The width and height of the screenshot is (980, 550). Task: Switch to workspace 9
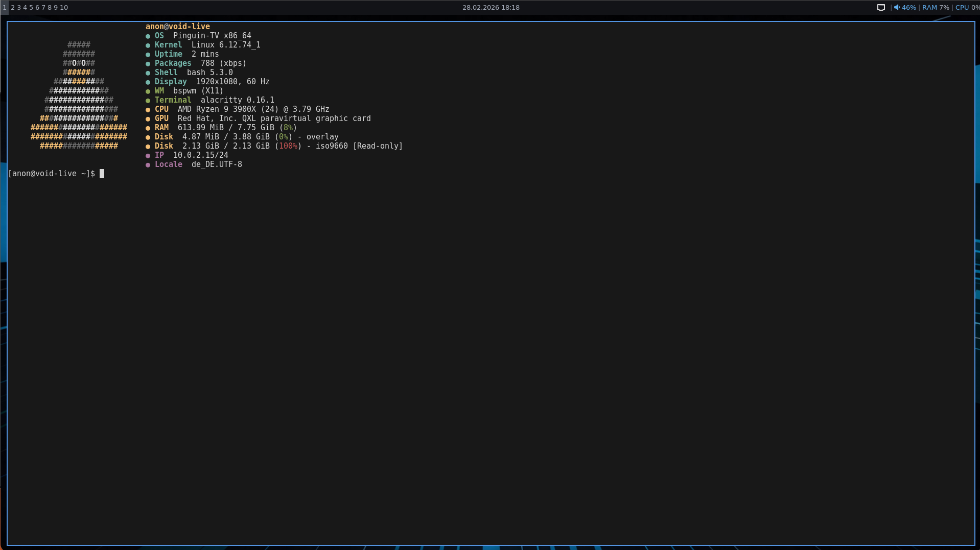56,8
